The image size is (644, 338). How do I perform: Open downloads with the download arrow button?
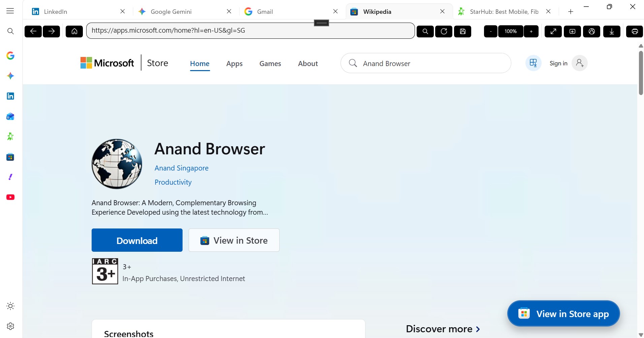coord(612,31)
